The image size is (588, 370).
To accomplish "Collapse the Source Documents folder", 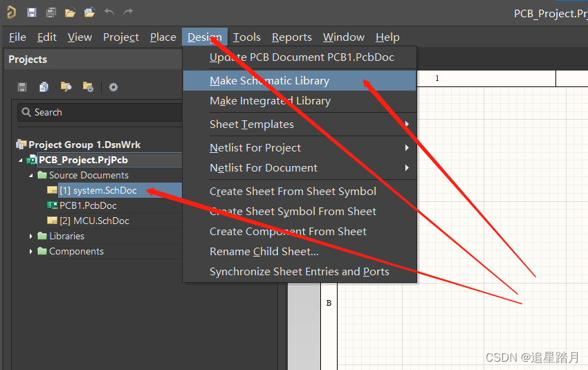I will [x=31, y=176].
